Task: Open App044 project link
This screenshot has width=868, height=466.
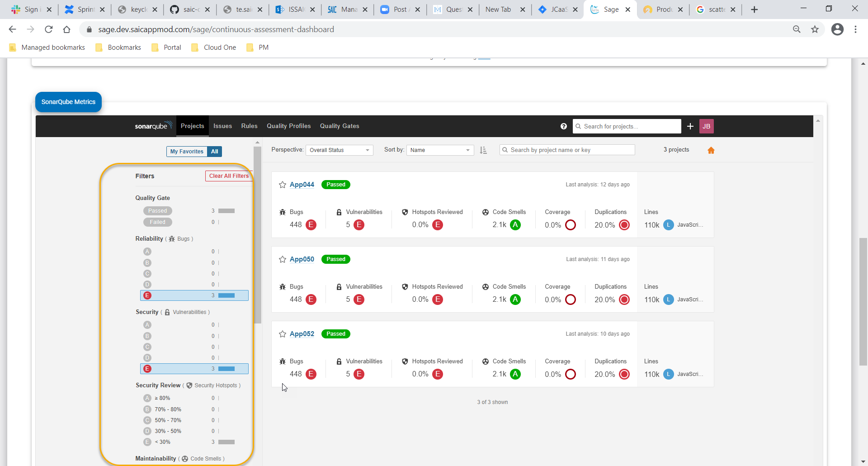Action: click(x=302, y=185)
